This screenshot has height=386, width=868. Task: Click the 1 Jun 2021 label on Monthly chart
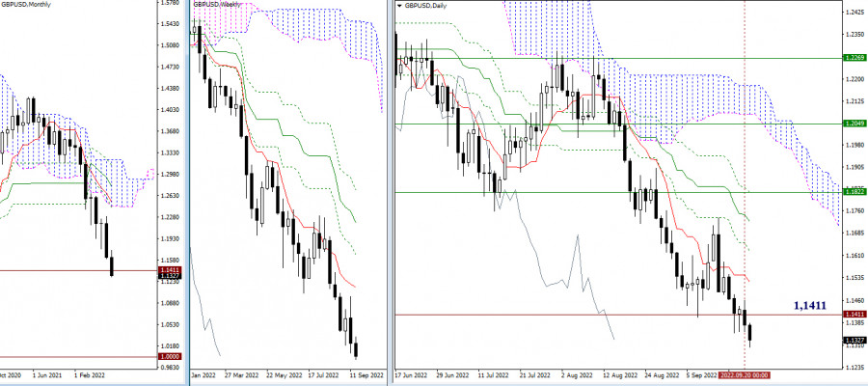pos(46,374)
